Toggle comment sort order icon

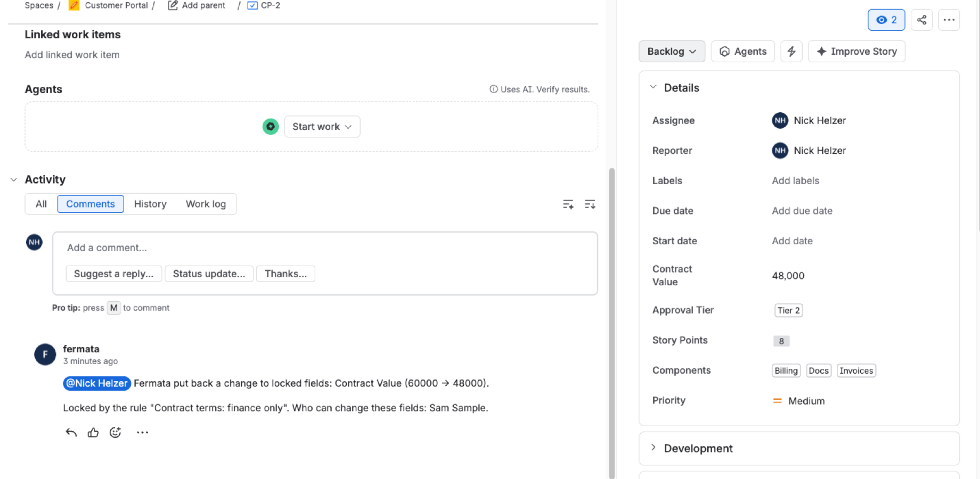click(x=590, y=204)
